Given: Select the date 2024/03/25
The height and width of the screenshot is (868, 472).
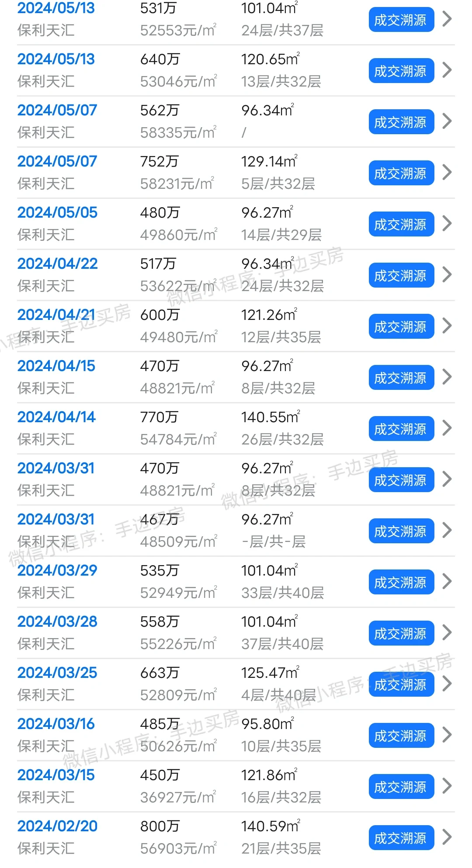Looking at the screenshot, I should coord(57,673).
